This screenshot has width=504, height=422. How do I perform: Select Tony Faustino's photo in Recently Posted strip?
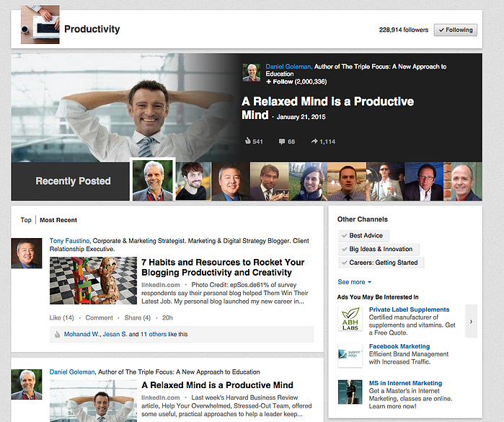(x=231, y=181)
